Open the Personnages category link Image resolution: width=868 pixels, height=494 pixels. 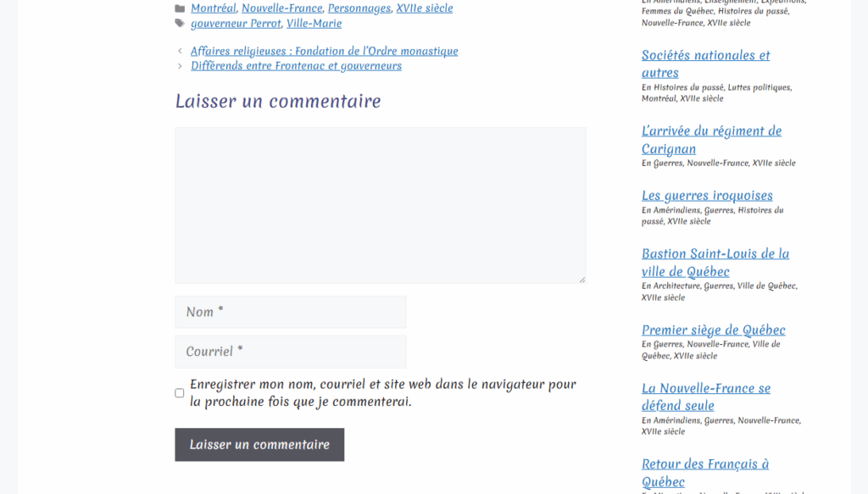(x=359, y=8)
